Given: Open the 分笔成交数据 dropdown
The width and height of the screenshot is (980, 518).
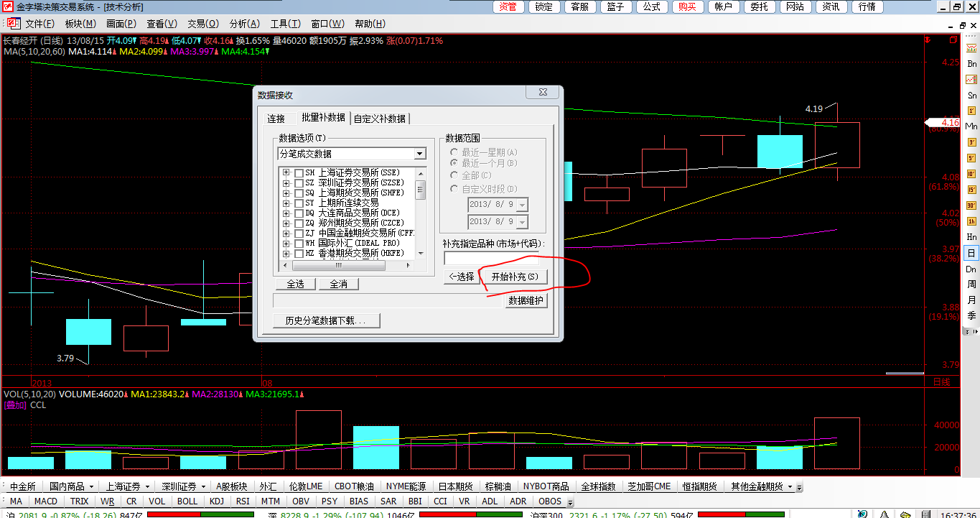Looking at the screenshot, I should click(420, 154).
